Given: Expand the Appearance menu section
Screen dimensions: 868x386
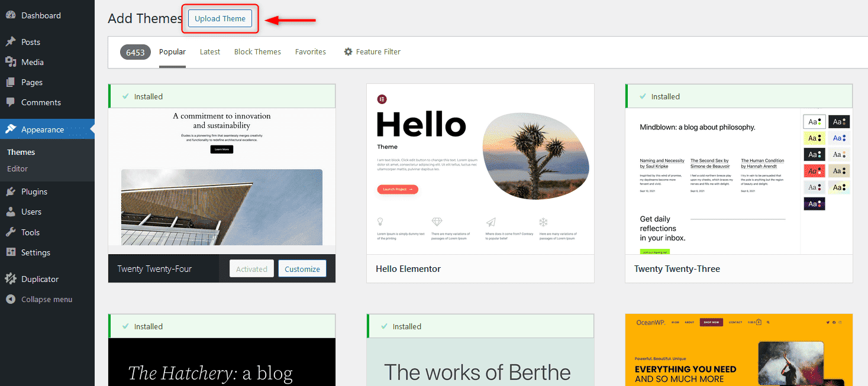Looking at the screenshot, I should [x=43, y=129].
